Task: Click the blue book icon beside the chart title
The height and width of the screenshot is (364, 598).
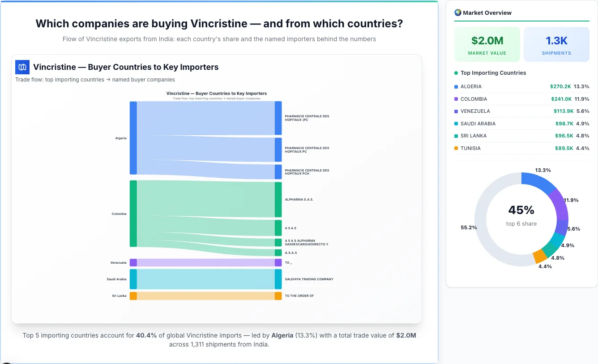Action: click(22, 67)
